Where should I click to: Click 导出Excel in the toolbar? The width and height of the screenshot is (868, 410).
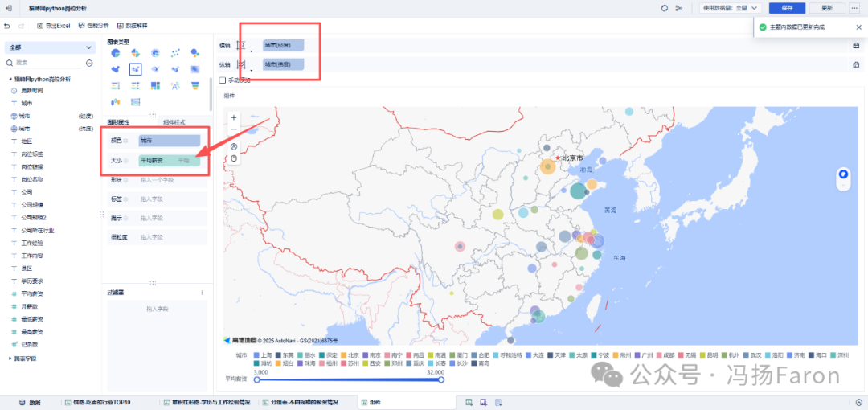(x=54, y=26)
